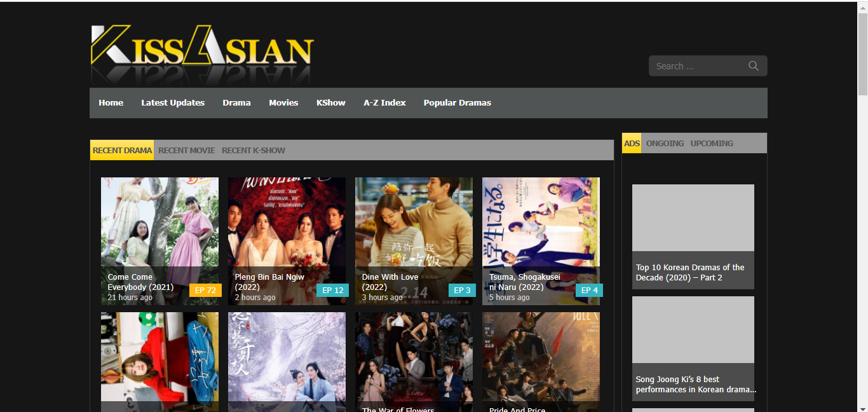868x412 pixels.
Task: Click '21 hours ago' timestamp
Action: click(x=130, y=298)
